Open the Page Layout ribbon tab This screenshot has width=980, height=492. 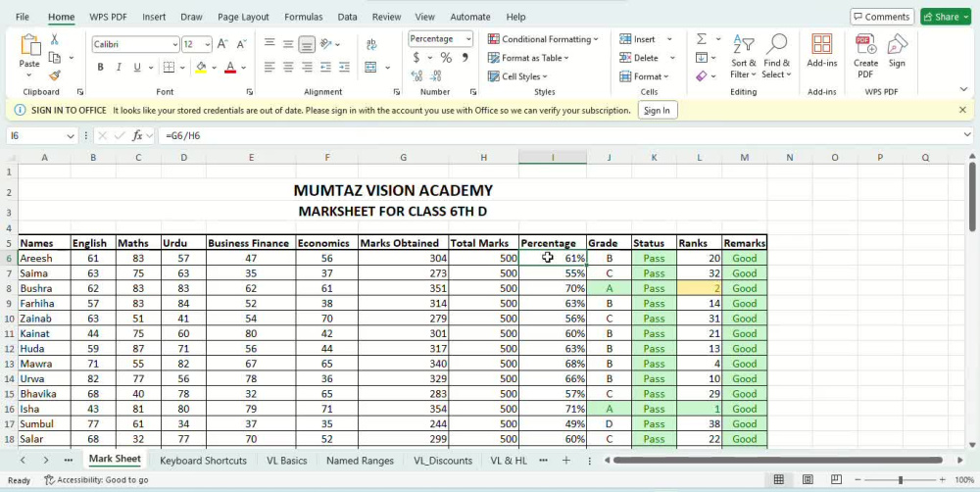point(243,17)
